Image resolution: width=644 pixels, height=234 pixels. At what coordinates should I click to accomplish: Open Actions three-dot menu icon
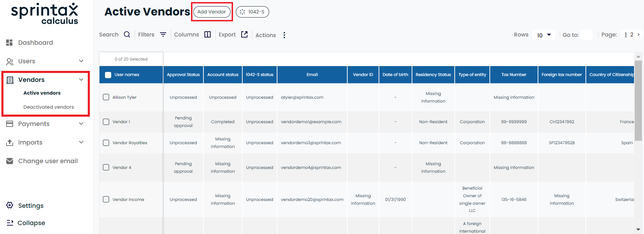pos(284,35)
